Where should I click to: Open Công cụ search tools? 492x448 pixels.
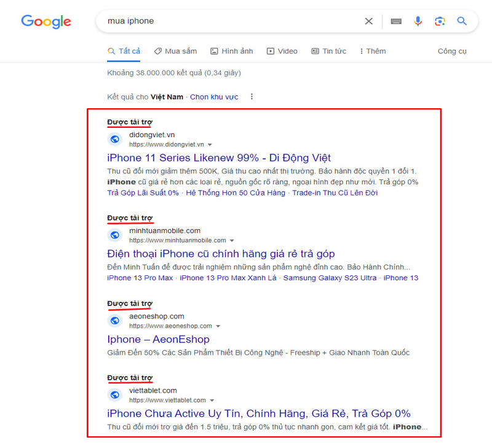452,51
